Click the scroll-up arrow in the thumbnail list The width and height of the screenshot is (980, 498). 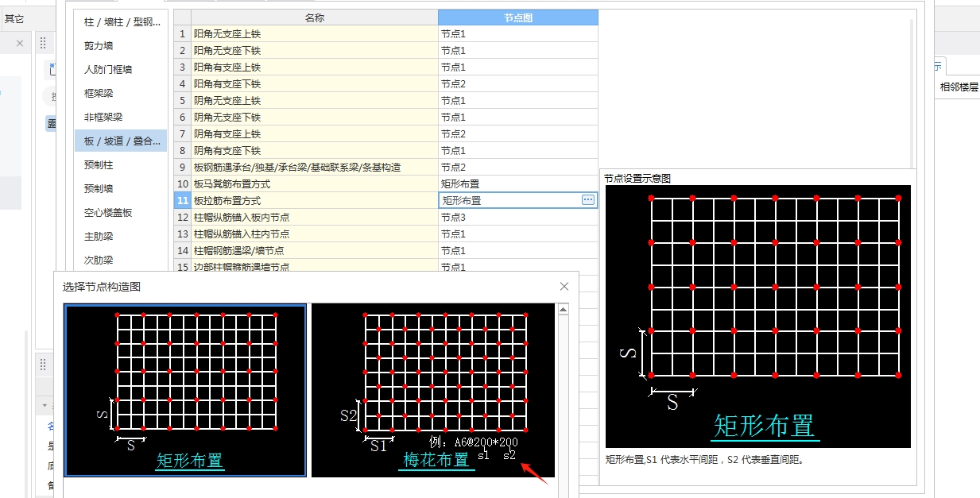pos(563,310)
